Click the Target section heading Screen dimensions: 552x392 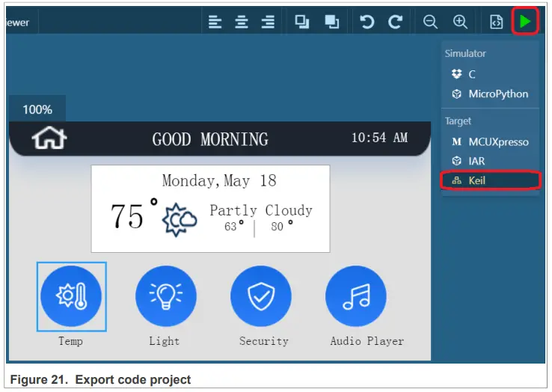click(x=458, y=121)
